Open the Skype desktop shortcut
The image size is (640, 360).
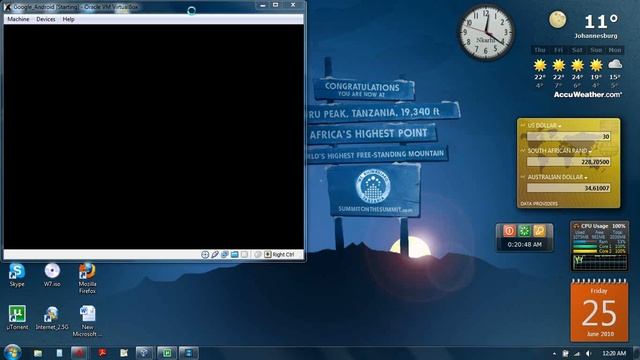(x=17, y=275)
